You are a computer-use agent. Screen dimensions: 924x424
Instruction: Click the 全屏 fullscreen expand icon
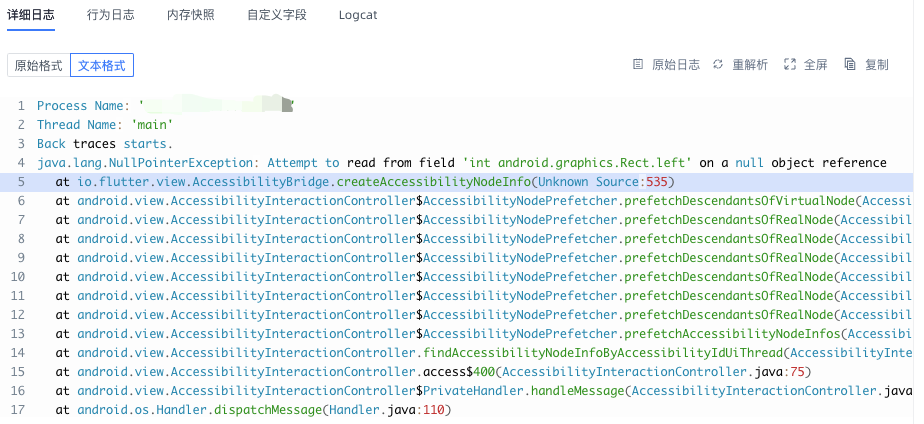[790, 64]
